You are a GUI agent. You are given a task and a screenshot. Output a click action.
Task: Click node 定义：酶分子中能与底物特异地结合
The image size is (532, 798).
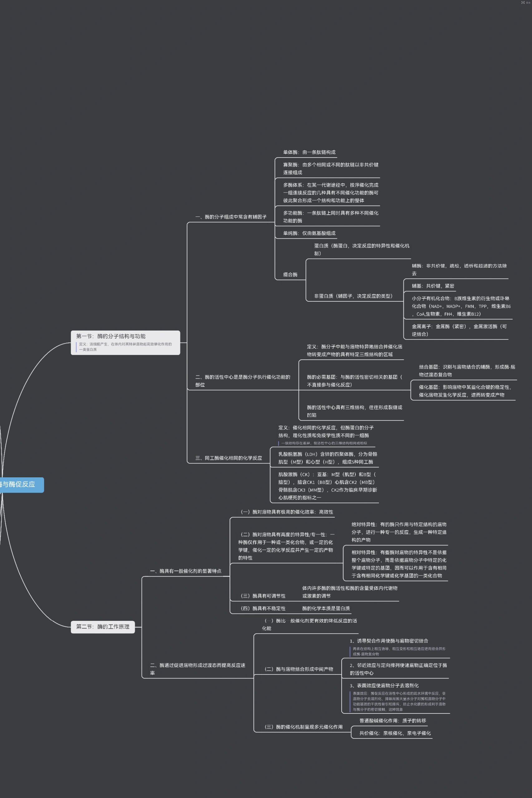354,350
